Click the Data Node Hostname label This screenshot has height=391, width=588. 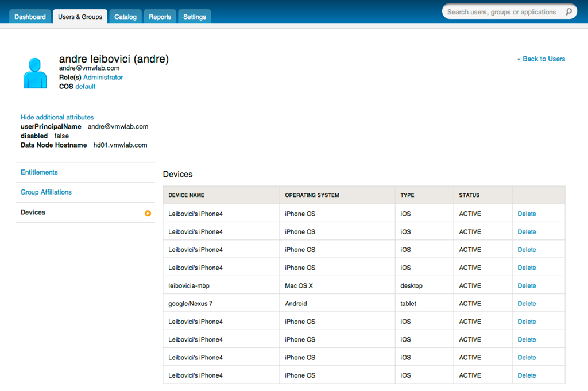53,145
